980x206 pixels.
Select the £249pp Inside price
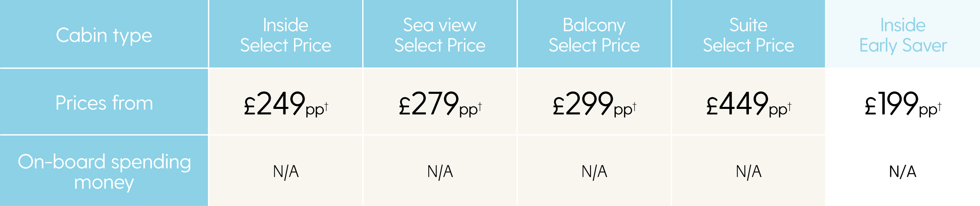[x=285, y=104]
